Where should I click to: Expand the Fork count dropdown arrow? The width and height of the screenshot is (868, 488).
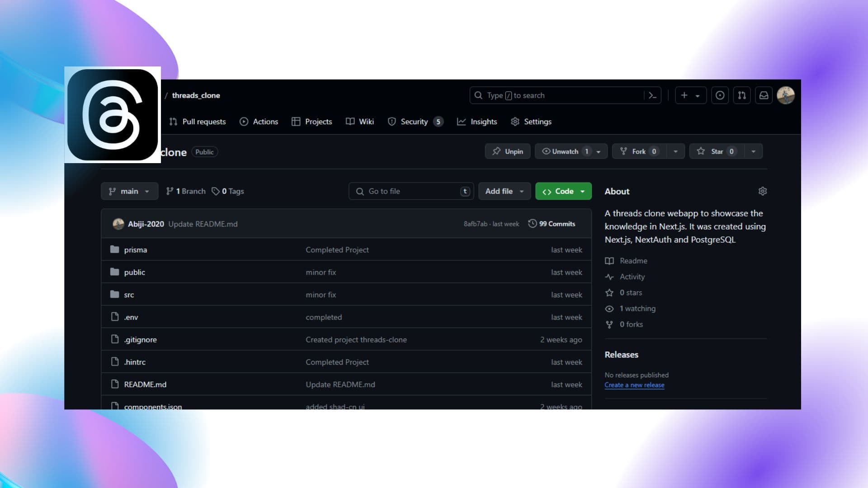[675, 151]
